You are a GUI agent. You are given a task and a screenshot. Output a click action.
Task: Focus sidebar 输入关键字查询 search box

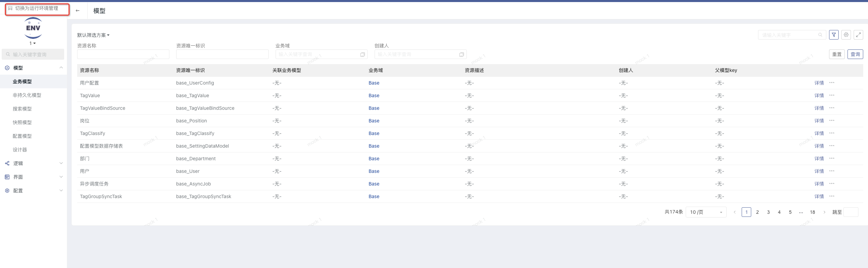point(33,54)
